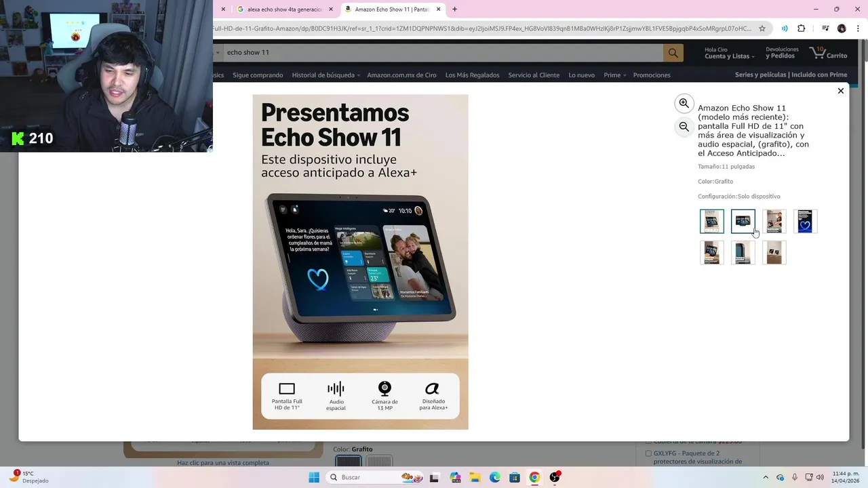
Task: Bookmark this page with star icon
Action: pyautogui.click(x=762, y=28)
